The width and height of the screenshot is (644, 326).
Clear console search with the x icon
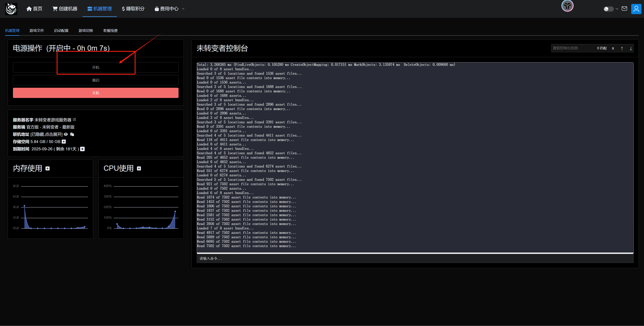(613, 48)
